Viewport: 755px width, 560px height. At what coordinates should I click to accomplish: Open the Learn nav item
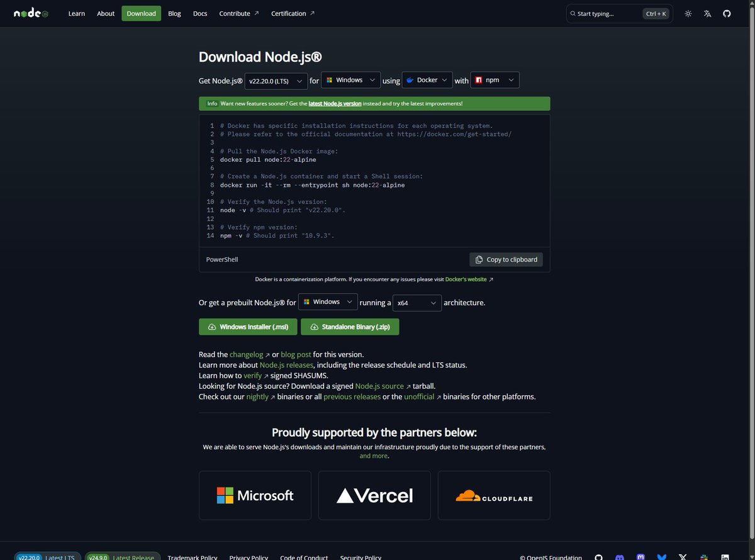pyautogui.click(x=77, y=13)
